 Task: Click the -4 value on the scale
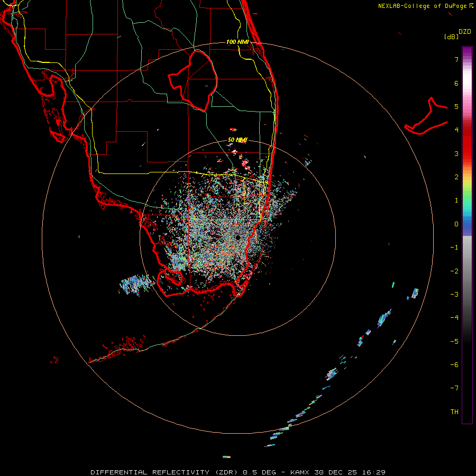tap(454, 318)
